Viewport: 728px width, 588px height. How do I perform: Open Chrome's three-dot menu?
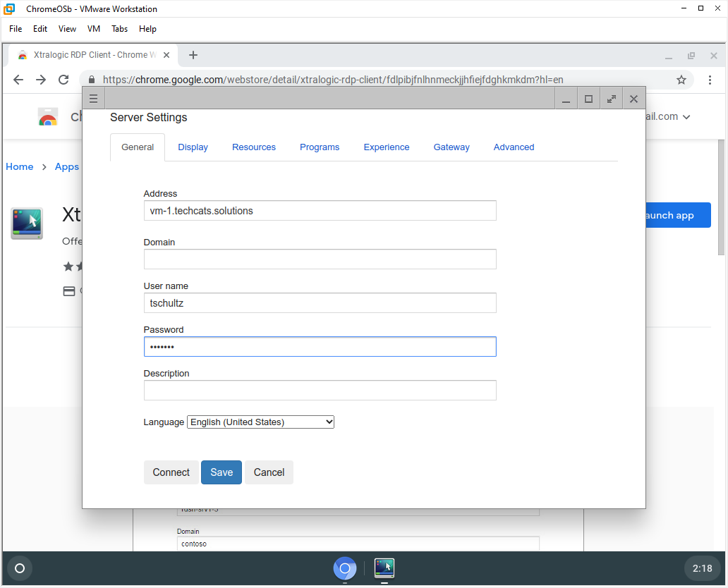click(x=710, y=80)
